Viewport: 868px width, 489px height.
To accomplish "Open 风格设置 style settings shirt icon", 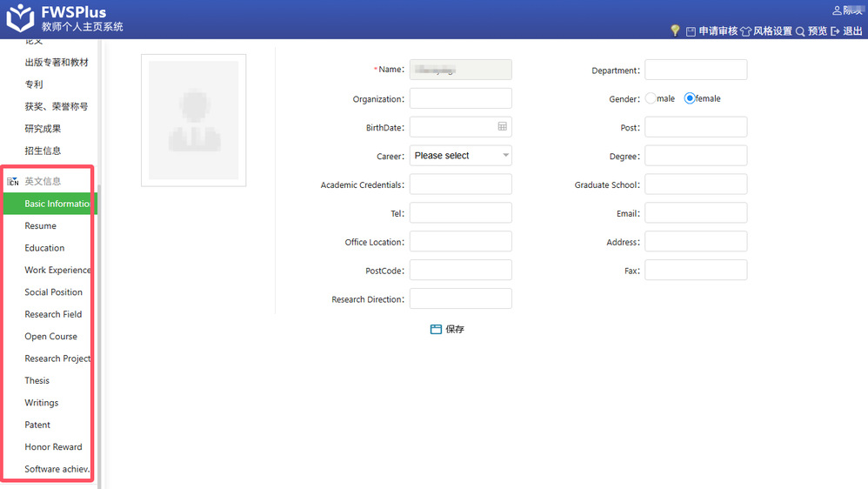I will click(x=745, y=31).
